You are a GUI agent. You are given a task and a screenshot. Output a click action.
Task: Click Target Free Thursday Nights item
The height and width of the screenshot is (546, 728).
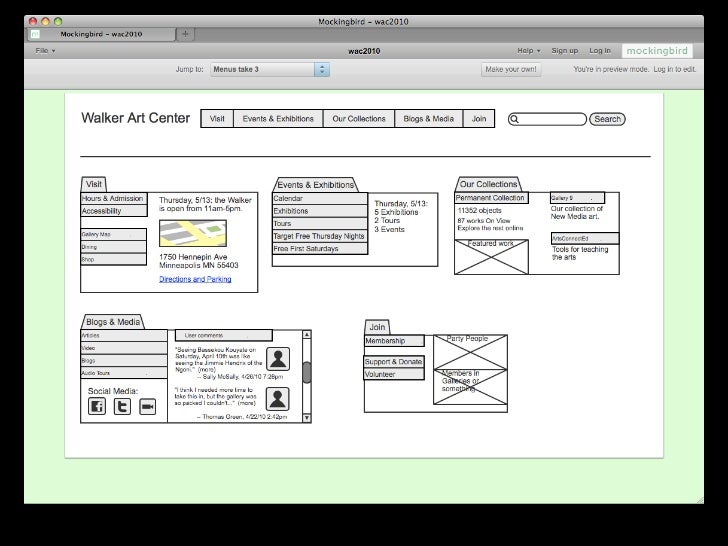tap(320, 236)
